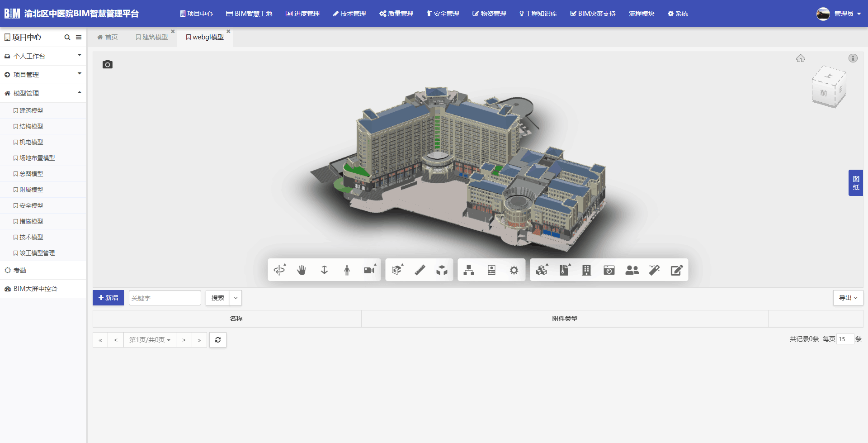Screen dimensions: 868x443
Task: Toggle sidebar with the hamburger menu icon
Action: [x=79, y=37]
